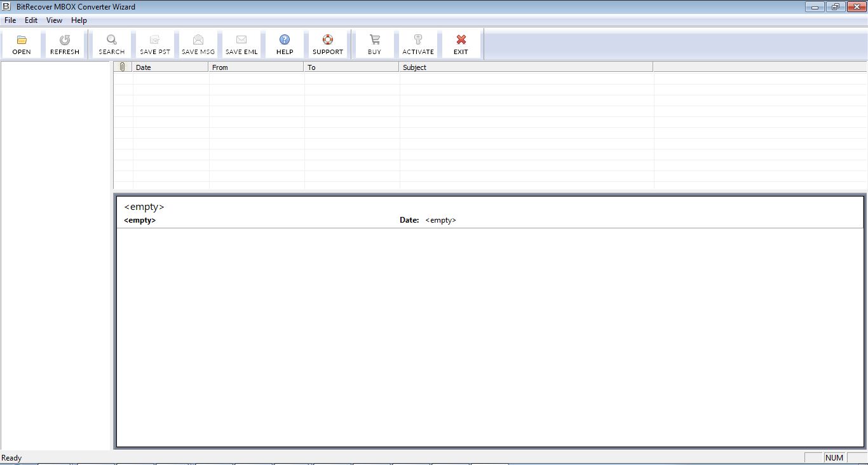Screen dimensions: 868x465
Task: Close the BitRecover window
Action: coord(855,7)
